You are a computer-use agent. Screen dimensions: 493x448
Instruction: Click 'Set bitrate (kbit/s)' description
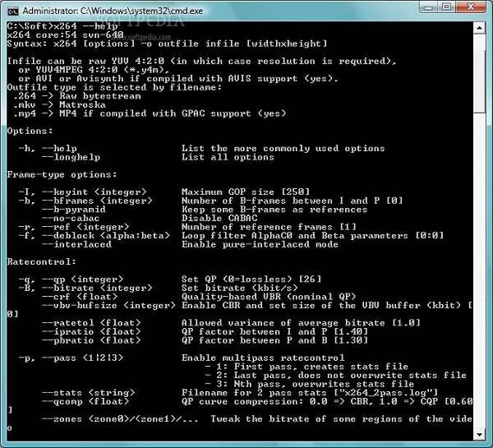(x=240, y=289)
